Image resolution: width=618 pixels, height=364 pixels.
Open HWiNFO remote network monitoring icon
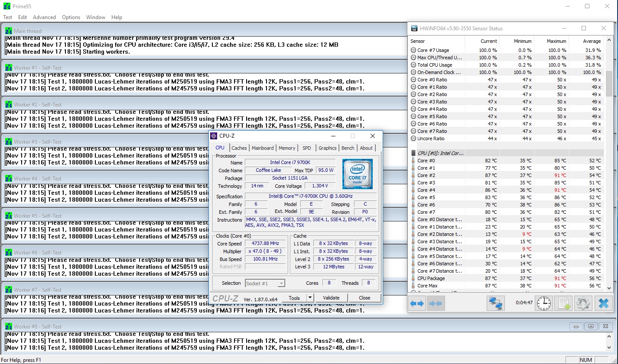(x=495, y=303)
